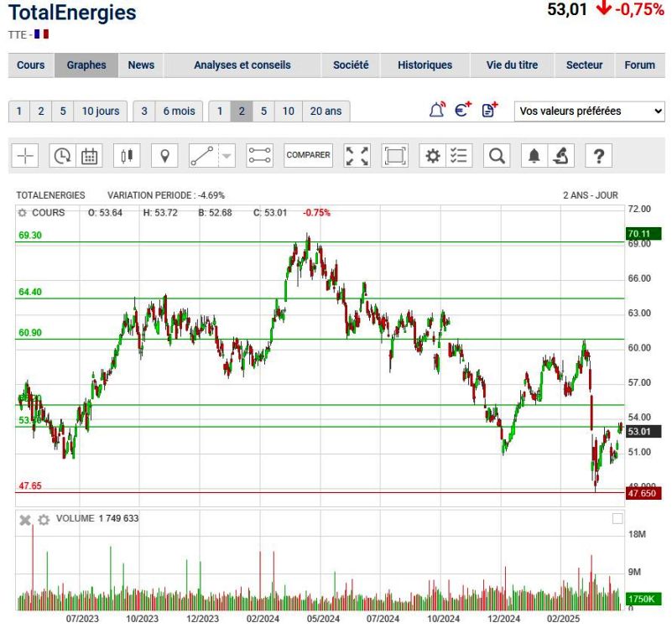The width and height of the screenshot is (672, 628).
Task: Click the TotalEnergies title
Action: [x=72, y=13]
